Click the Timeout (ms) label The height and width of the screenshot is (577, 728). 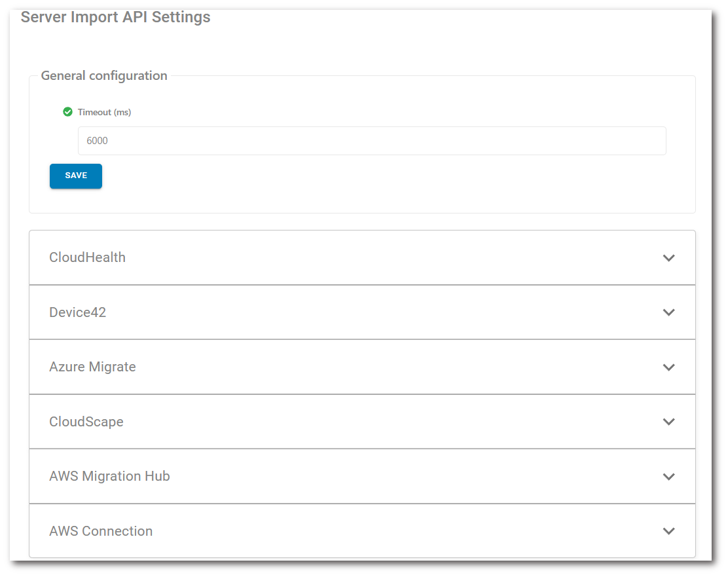(104, 112)
